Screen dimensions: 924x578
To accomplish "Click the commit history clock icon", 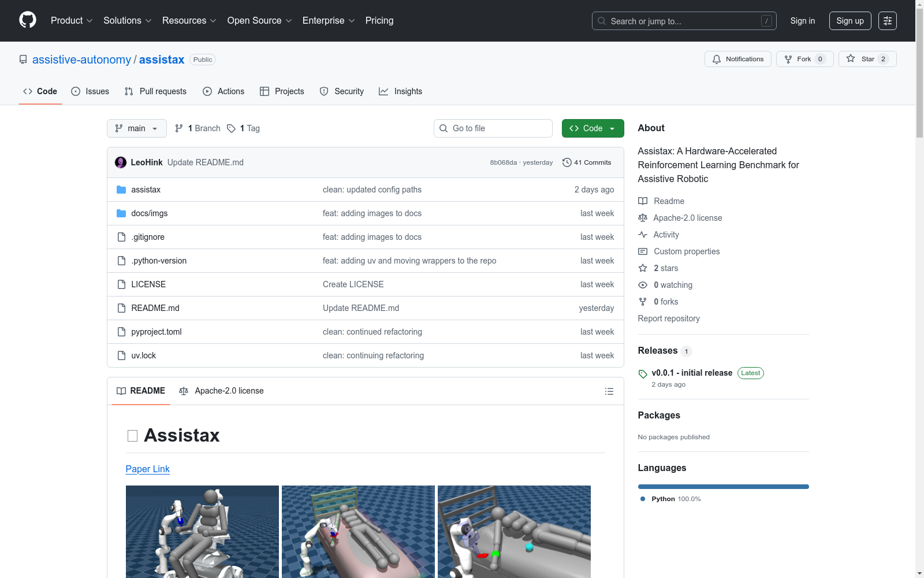I will [567, 162].
